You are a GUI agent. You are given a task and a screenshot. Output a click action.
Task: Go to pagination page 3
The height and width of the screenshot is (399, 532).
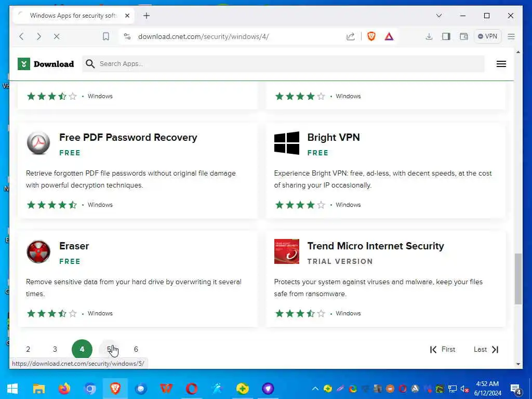[55, 349]
